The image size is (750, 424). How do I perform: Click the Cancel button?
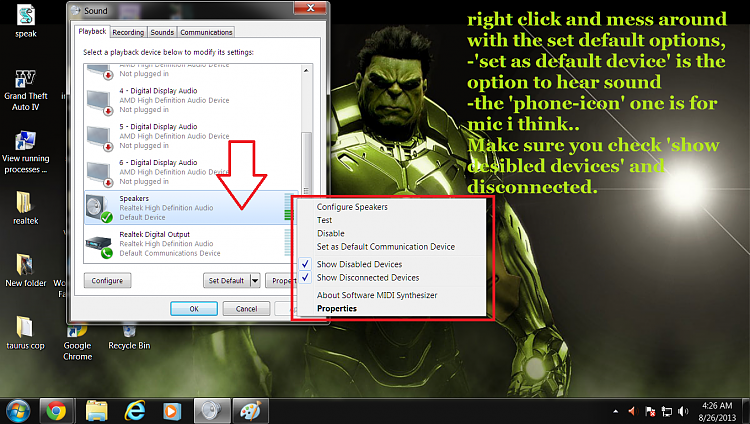click(x=246, y=309)
